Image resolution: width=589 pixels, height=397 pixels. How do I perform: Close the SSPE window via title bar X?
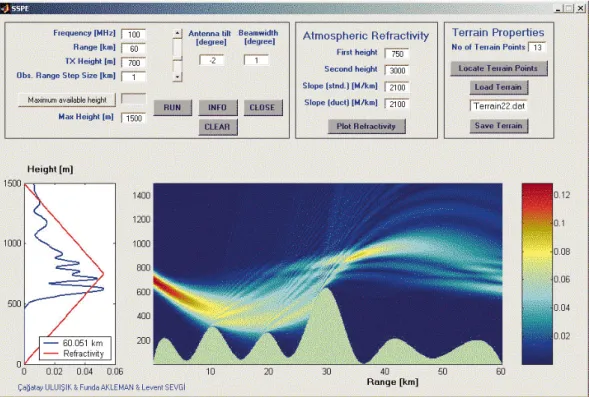581,8
